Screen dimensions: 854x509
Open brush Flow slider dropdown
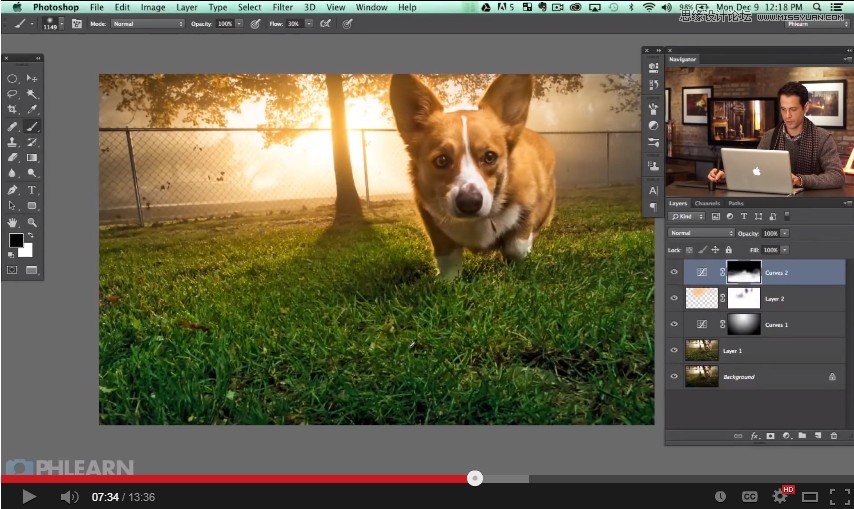coord(309,24)
